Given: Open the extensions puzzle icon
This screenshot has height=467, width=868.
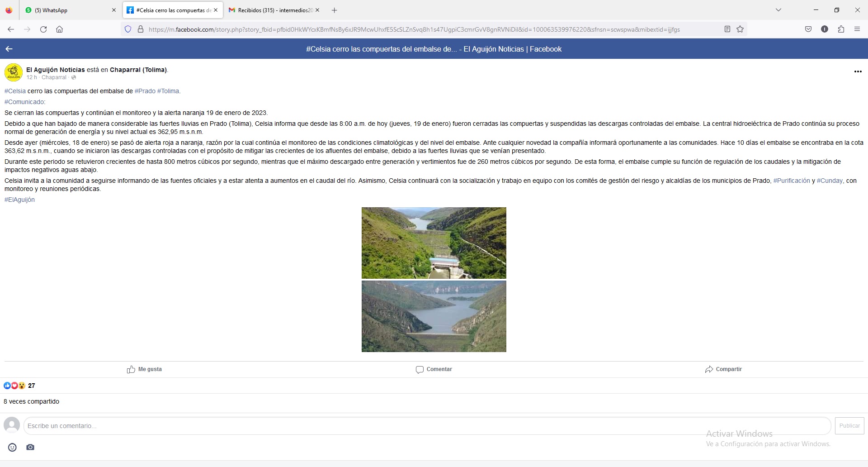Looking at the screenshot, I should (841, 29).
